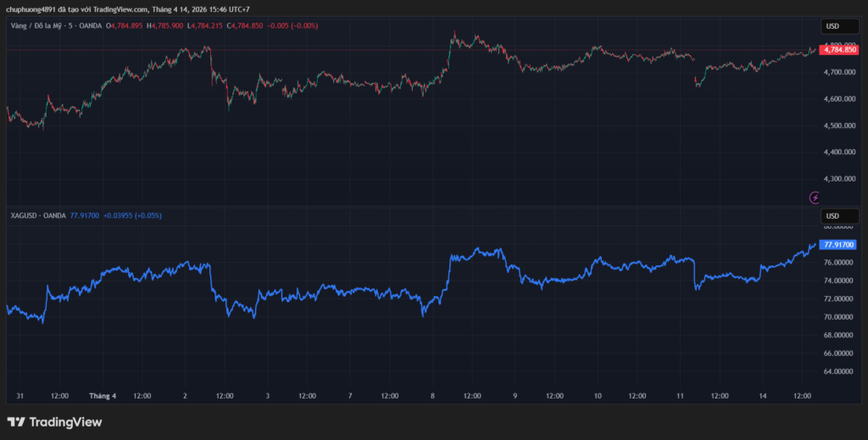
Task: Click the 4,500.000 level on gold price scale
Action: click(838, 125)
